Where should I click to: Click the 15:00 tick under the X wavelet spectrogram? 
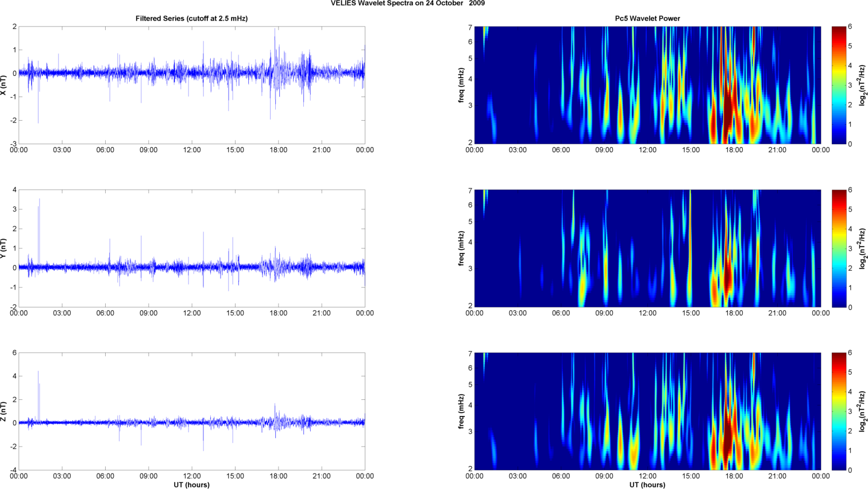pyautogui.click(x=690, y=150)
